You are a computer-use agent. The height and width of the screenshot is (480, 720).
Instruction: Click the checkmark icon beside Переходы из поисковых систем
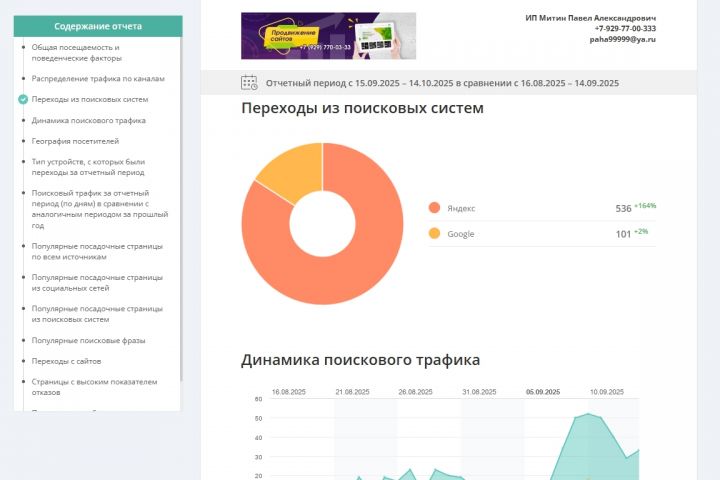(23, 99)
